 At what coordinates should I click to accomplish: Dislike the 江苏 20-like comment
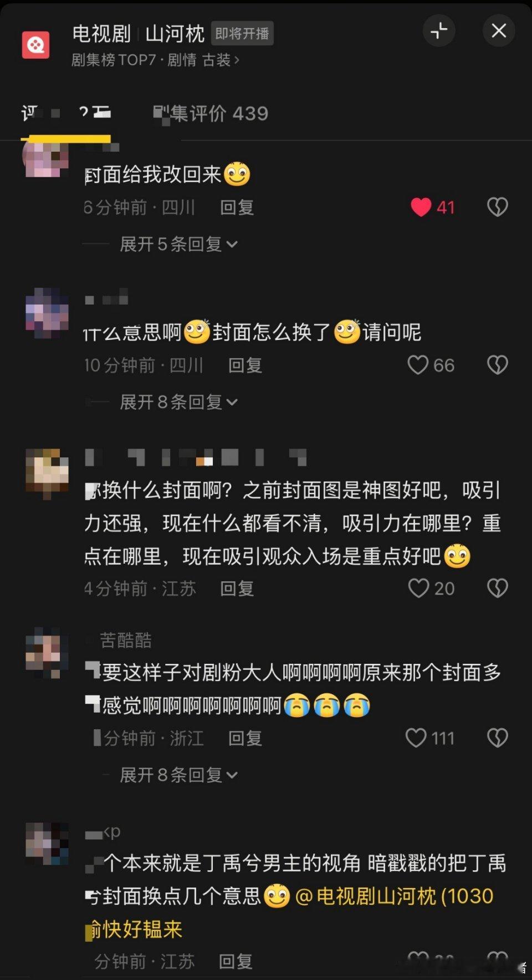pos(497,588)
